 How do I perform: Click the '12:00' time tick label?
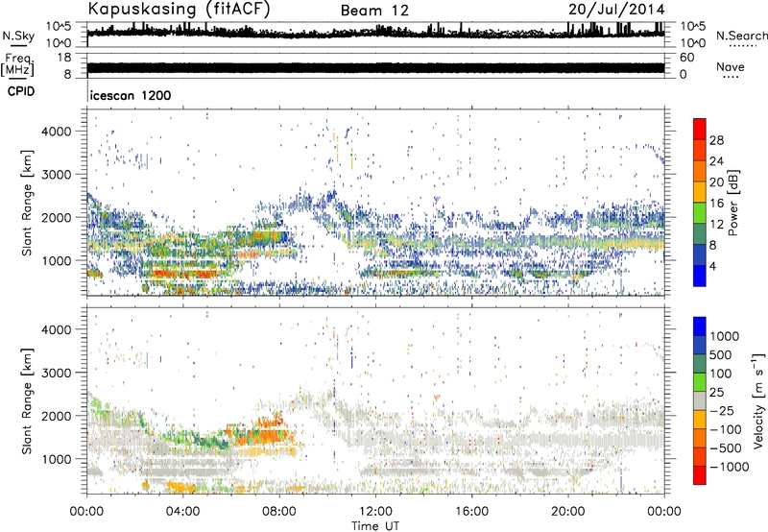tap(375, 512)
